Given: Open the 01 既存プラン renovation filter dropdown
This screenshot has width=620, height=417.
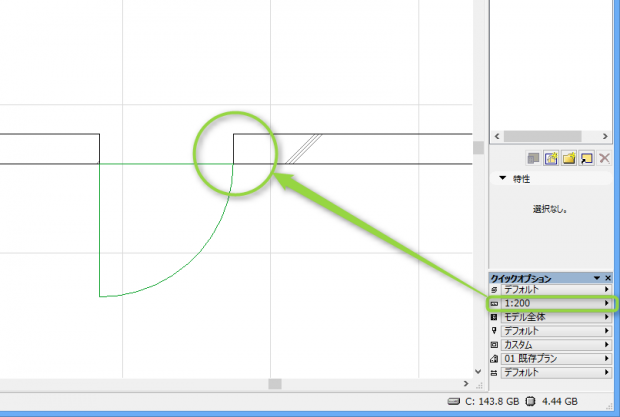Looking at the screenshot, I should (556, 359).
